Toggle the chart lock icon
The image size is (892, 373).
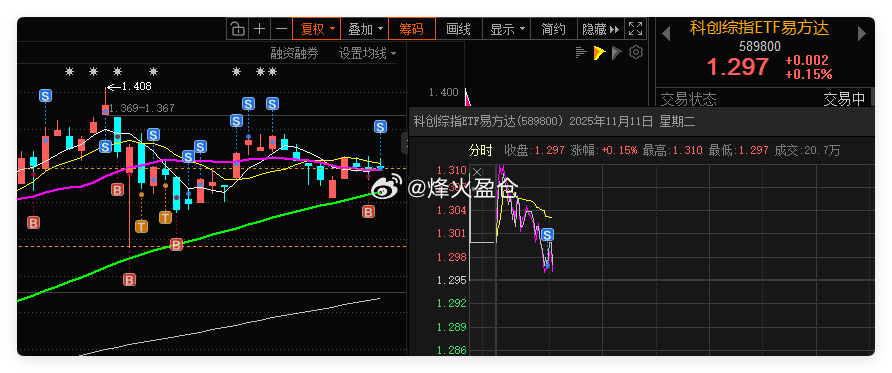[237, 28]
